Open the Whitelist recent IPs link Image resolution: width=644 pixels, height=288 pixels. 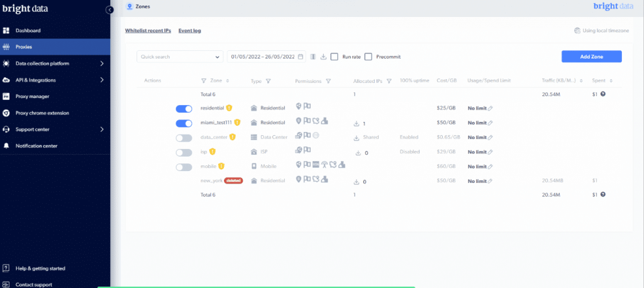[x=148, y=30]
